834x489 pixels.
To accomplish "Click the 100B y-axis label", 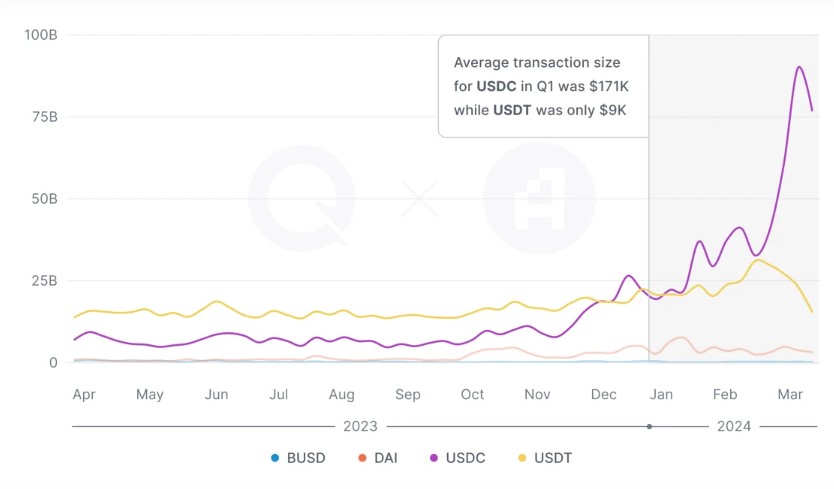I will tap(41, 35).
